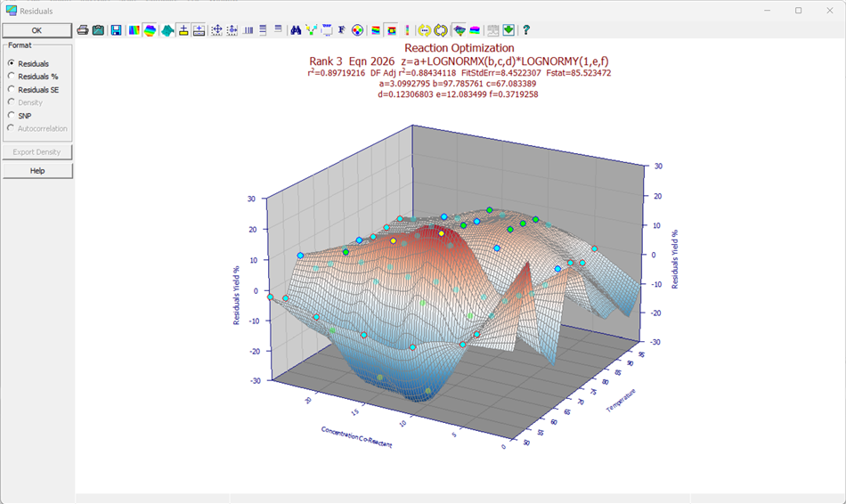This screenshot has height=504, width=846.
Task: Click the yellow data point on surface peak
Action: [442, 233]
